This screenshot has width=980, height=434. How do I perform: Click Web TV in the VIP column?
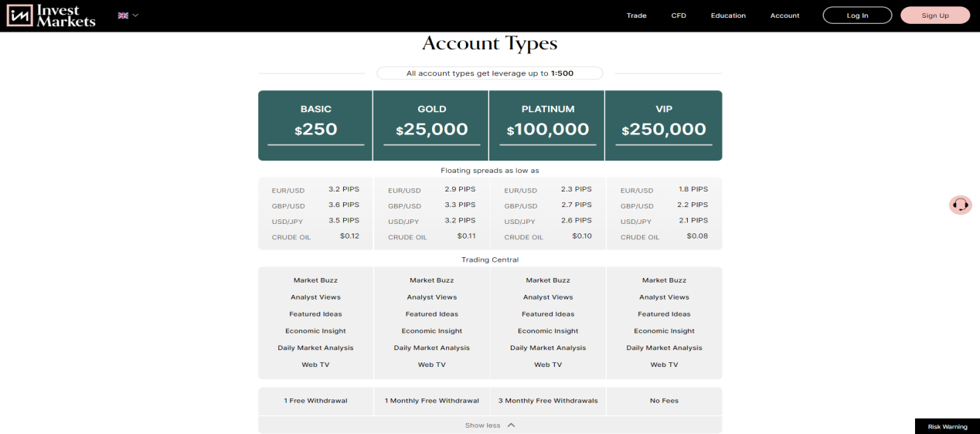pos(664,364)
